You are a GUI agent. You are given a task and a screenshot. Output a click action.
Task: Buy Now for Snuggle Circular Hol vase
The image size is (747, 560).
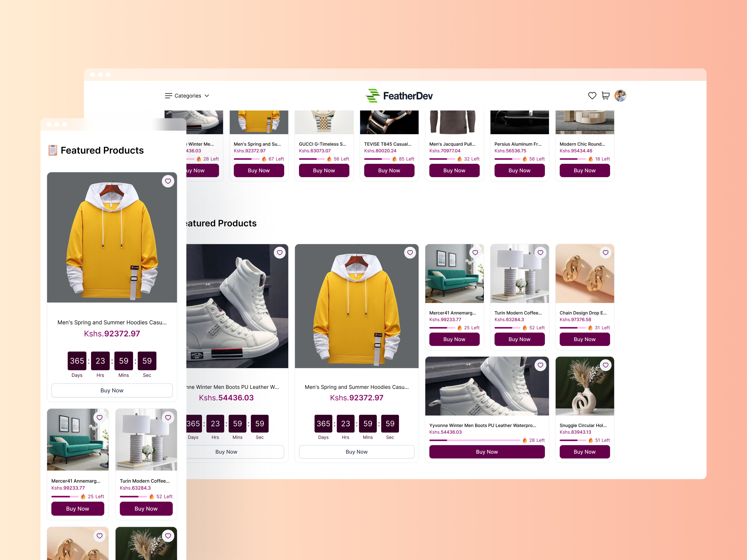tap(585, 452)
